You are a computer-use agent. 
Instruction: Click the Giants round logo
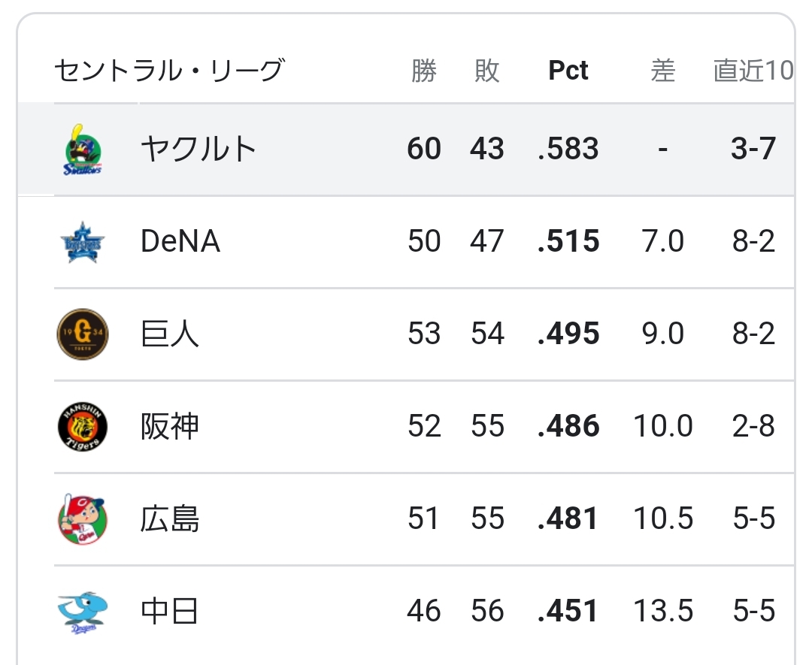(83, 334)
